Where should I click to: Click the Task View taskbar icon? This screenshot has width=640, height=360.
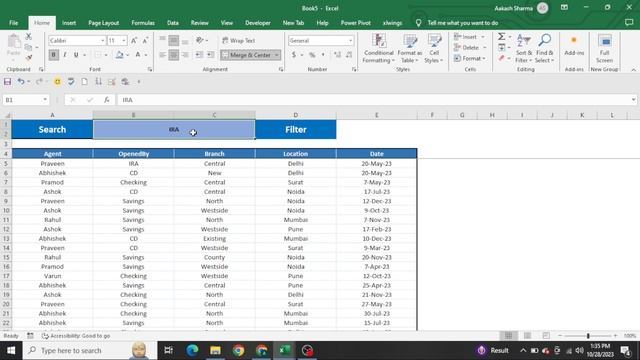pos(168,350)
